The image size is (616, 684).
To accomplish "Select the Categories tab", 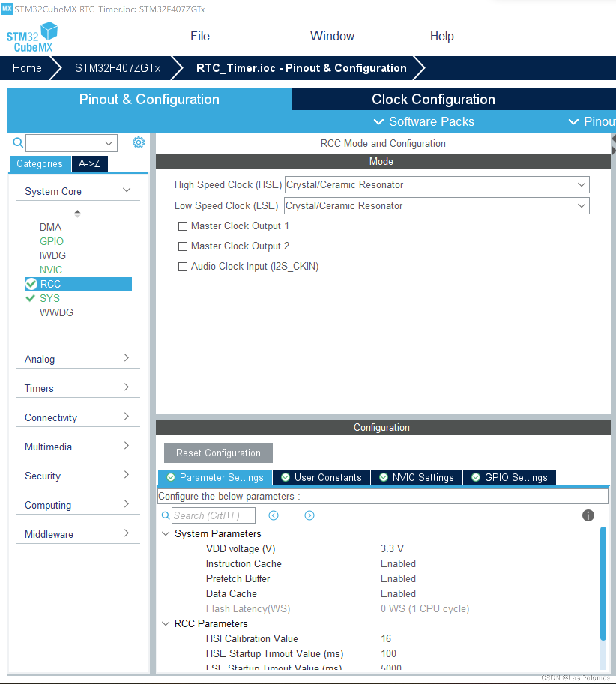I will (x=40, y=164).
